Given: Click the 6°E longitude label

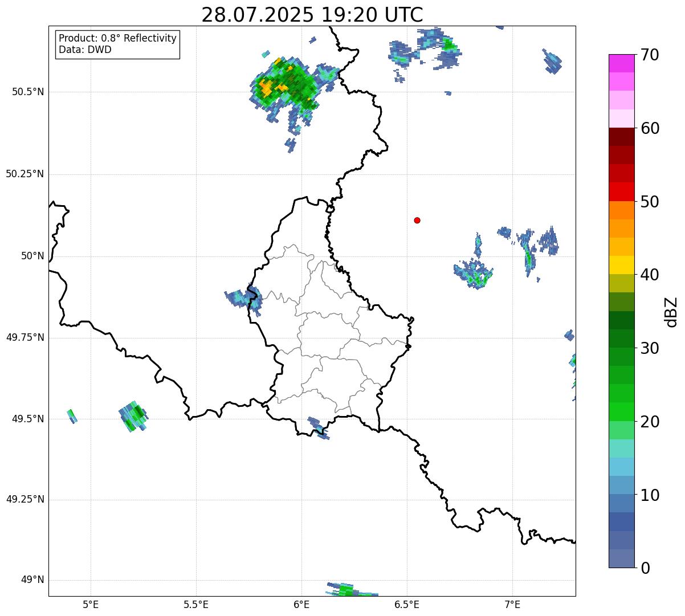Looking at the screenshot, I should point(301,604).
